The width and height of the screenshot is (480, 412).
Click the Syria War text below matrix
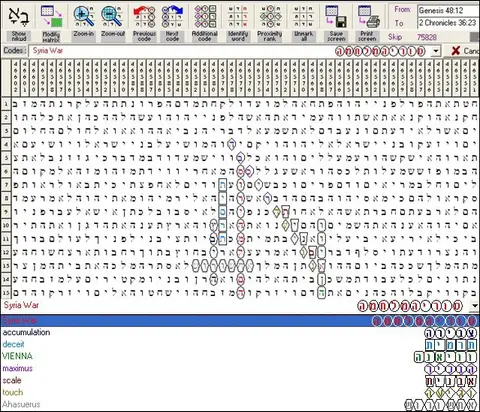(21, 305)
